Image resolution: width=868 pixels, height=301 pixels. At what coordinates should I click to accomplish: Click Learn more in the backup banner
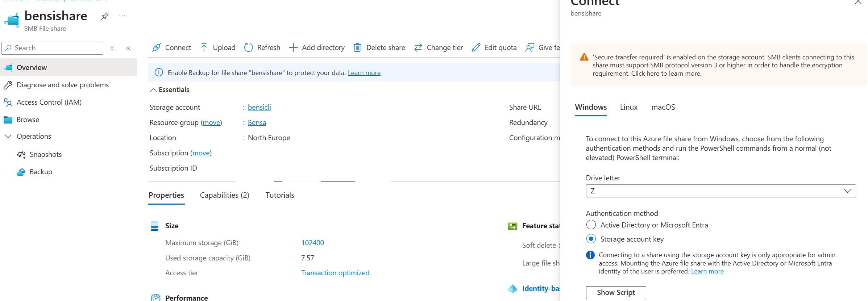click(364, 73)
